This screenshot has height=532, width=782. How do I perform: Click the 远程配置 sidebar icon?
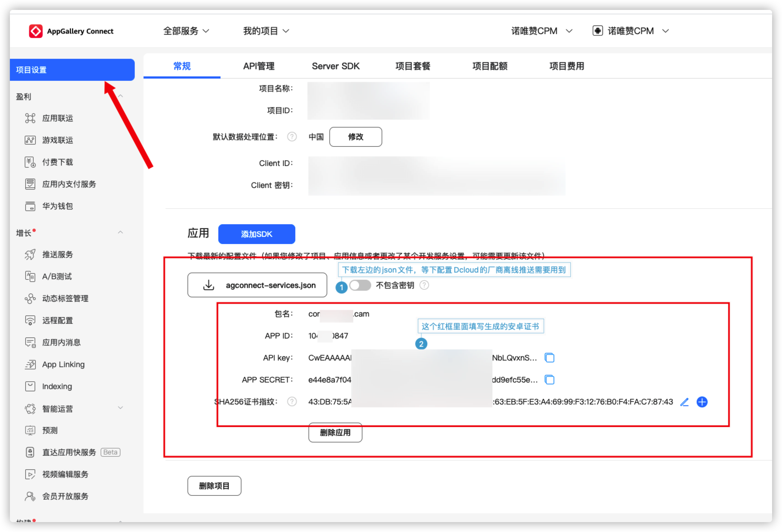point(30,320)
